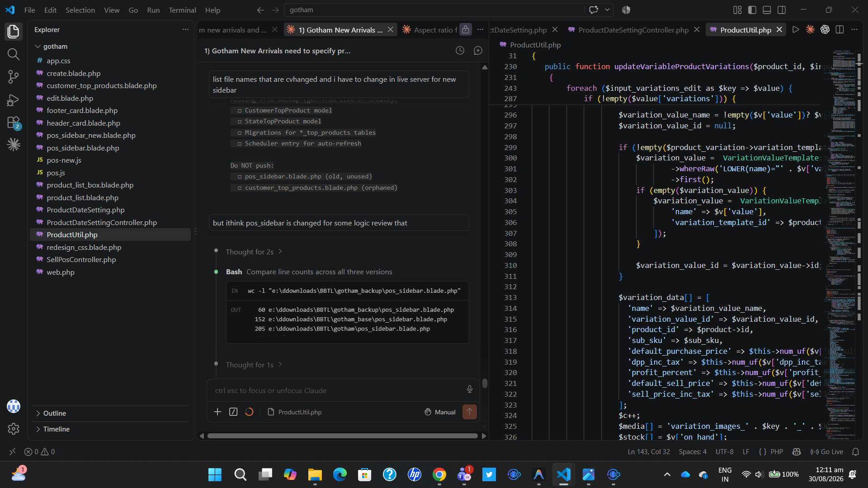Screen dimensions: 868x488
Task: Switch to ProductDateSettingController.php tab
Action: coord(633,30)
